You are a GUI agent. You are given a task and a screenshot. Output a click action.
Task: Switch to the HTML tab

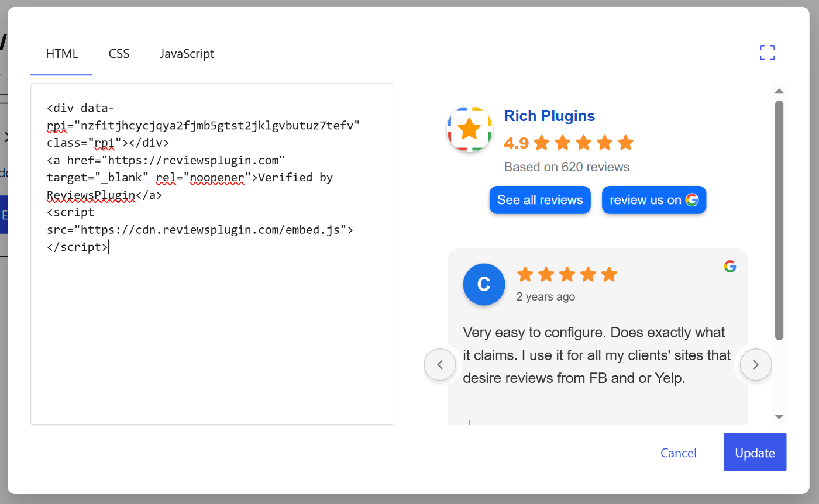tap(62, 54)
